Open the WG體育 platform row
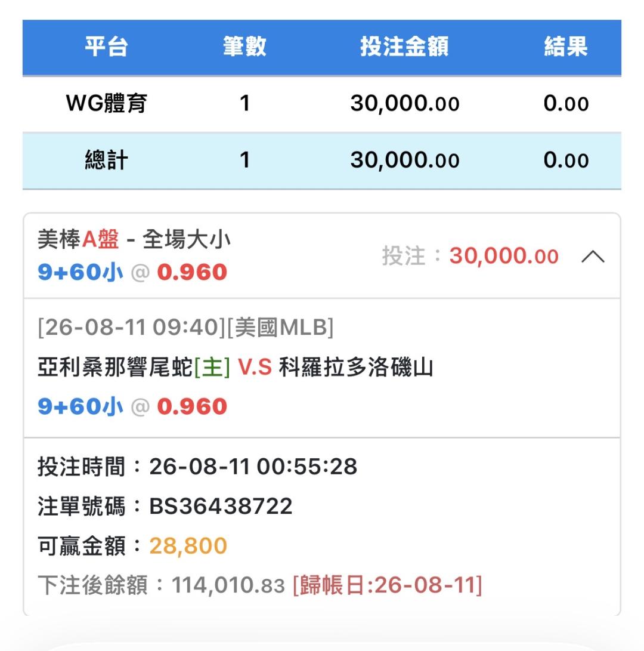 (x=321, y=103)
